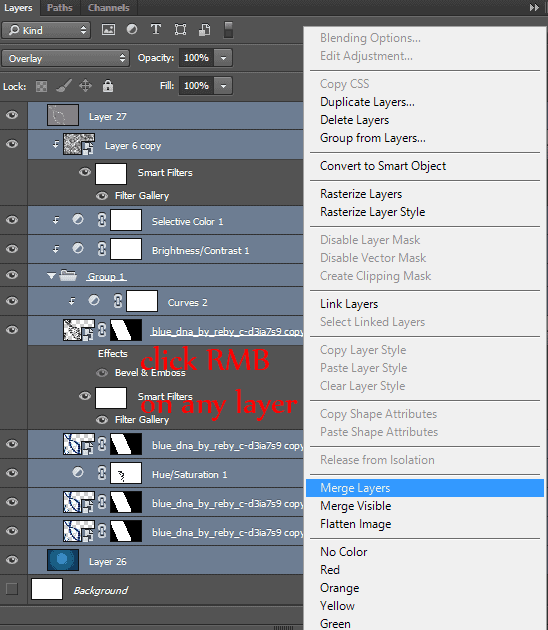The width and height of the screenshot is (548, 630).
Task: Lock transparent pixels icon
Action: pos(41,86)
